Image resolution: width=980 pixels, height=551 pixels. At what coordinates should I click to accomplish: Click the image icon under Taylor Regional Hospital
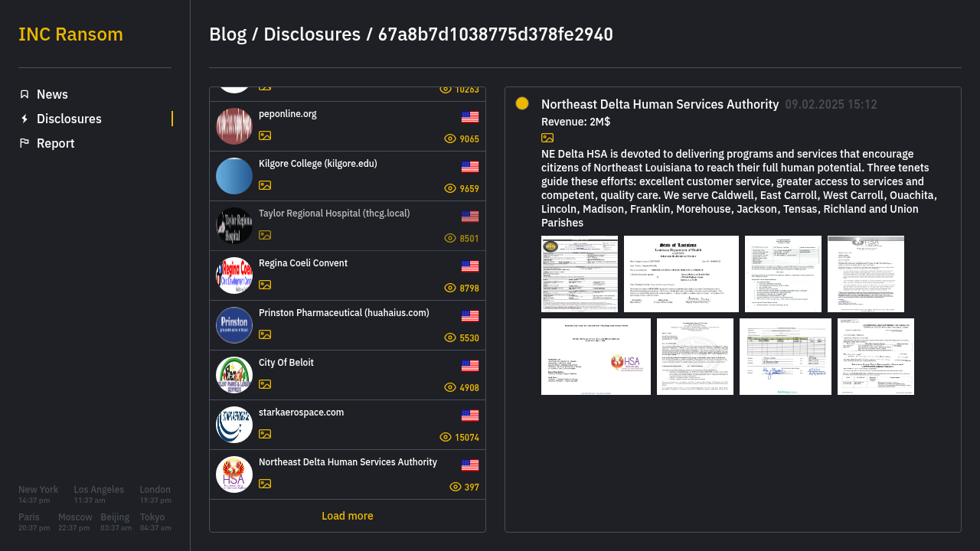click(x=265, y=235)
